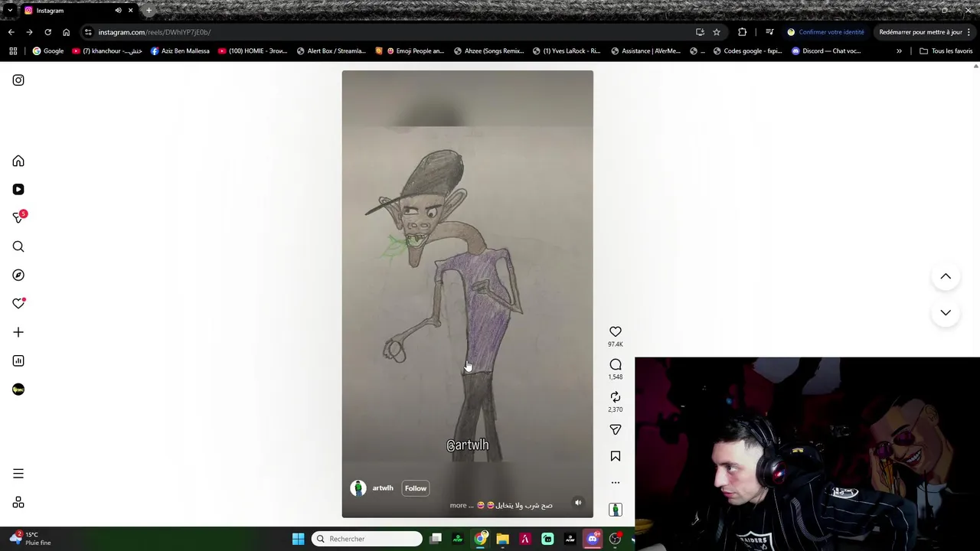980x551 pixels.
Task: Open Discord in the taskbar
Action: [x=592, y=539]
